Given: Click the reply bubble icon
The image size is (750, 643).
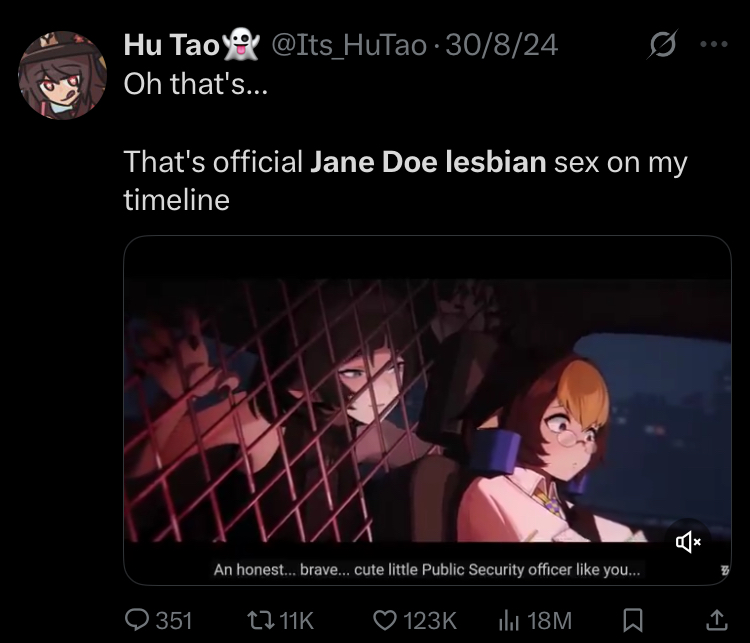Looking at the screenshot, I should coord(137,620).
